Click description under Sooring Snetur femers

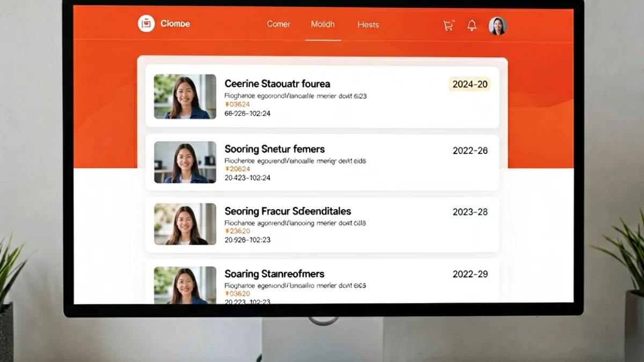(295, 160)
